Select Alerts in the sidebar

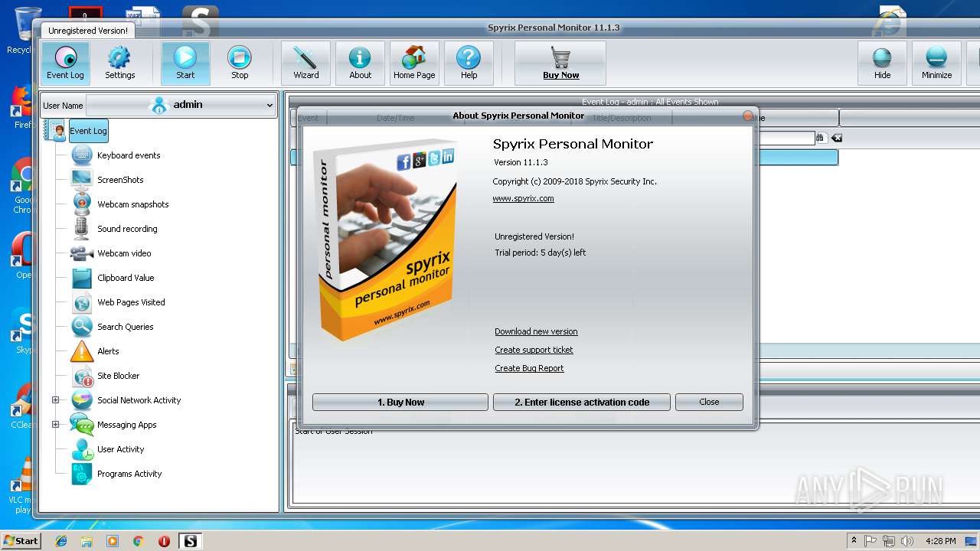click(108, 351)
